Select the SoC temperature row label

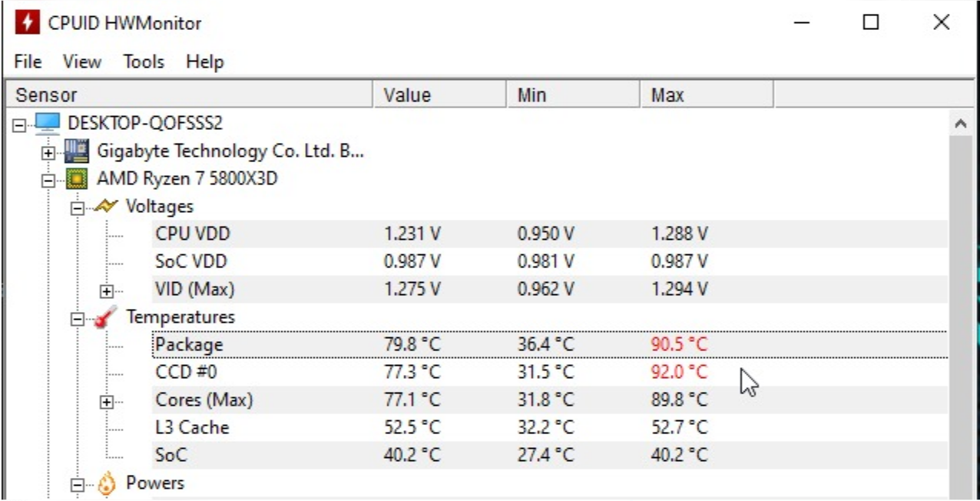(171, 455)
